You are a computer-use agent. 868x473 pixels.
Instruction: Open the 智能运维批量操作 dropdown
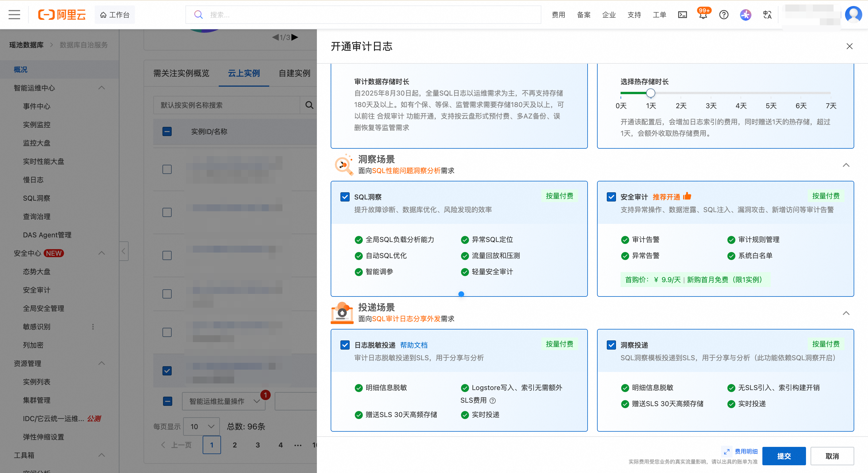(224, 401)
